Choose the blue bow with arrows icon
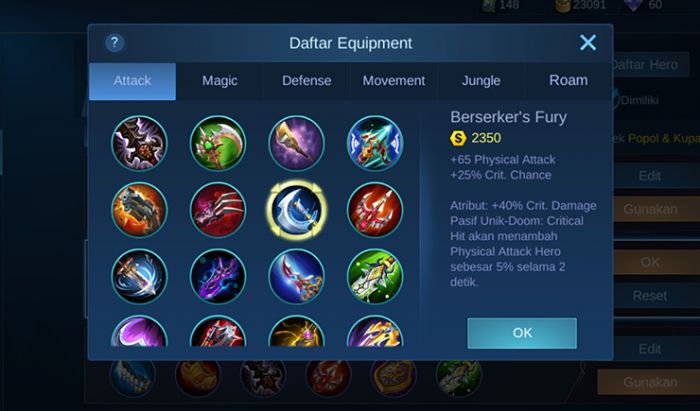Viewport: 700px width, 411px height. (x=375, y=143)
